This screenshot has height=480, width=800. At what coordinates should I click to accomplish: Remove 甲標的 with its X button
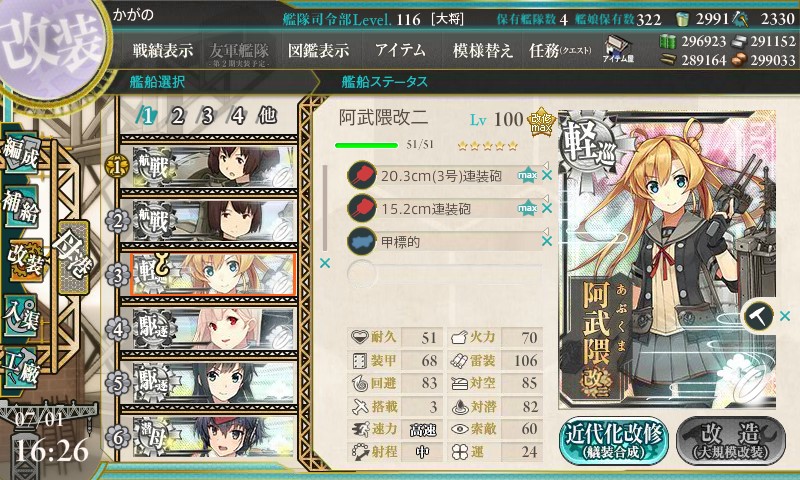(x=547, y=241)
